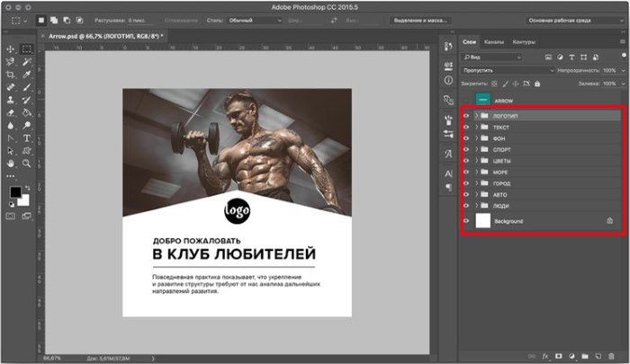Switch to the Каналы tab
Screen dimensions: 630x364
[494, 41]
